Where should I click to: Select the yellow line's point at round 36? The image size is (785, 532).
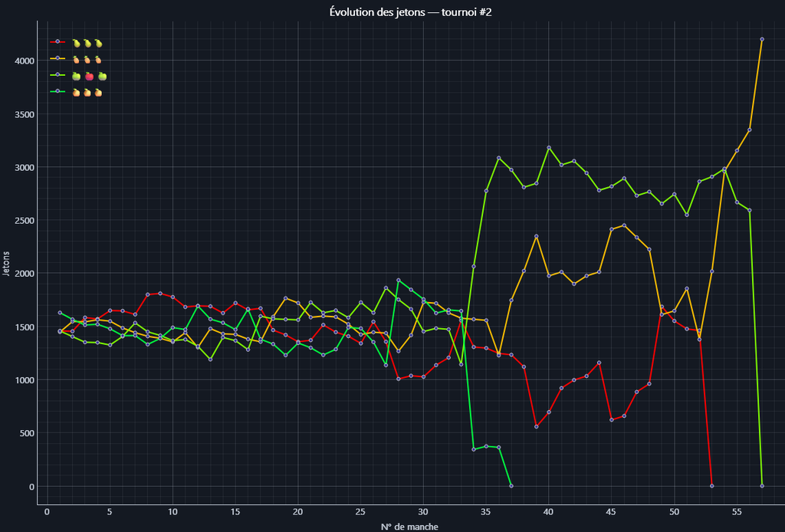498,355
